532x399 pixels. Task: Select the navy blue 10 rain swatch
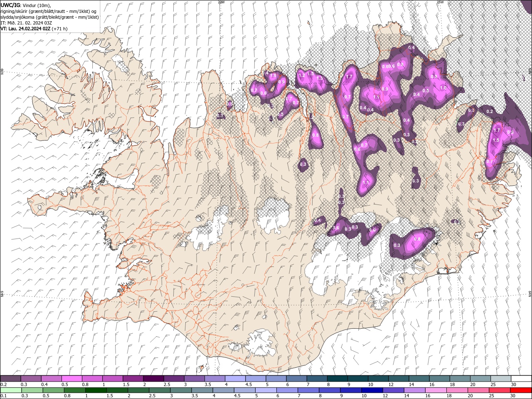tap(372, 390)
